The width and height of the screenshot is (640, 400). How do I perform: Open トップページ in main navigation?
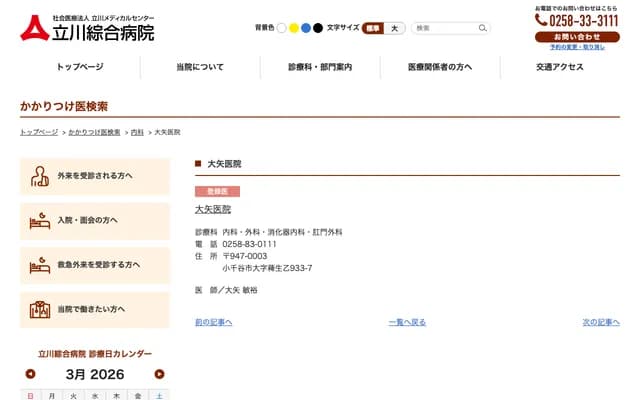80,67
